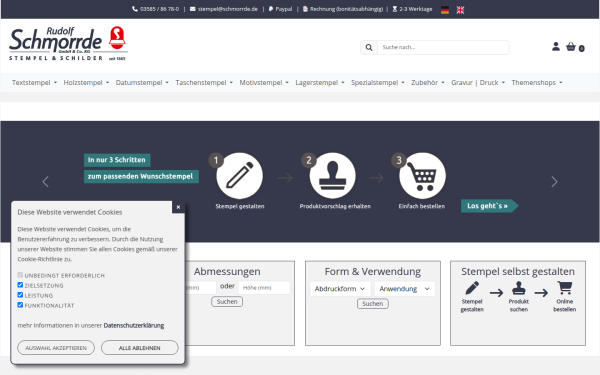Open the Themenshops menu
The width and height of the screenshot is (600, 375).
537,83
